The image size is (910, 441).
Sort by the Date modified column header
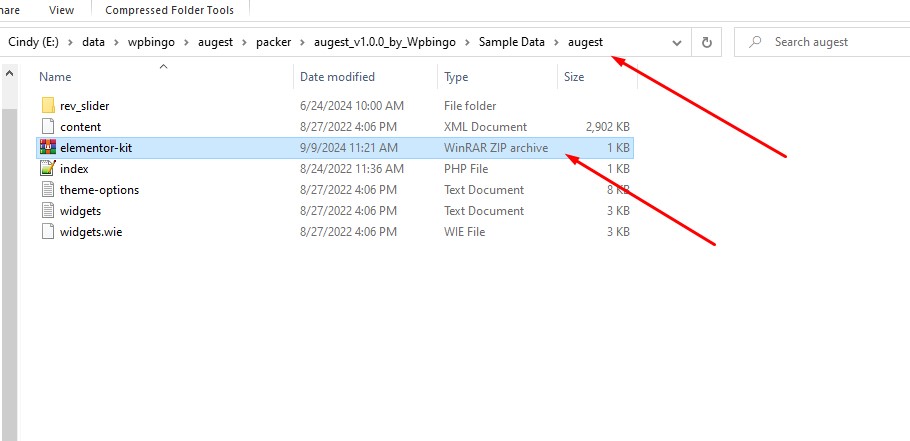point(337,77)
